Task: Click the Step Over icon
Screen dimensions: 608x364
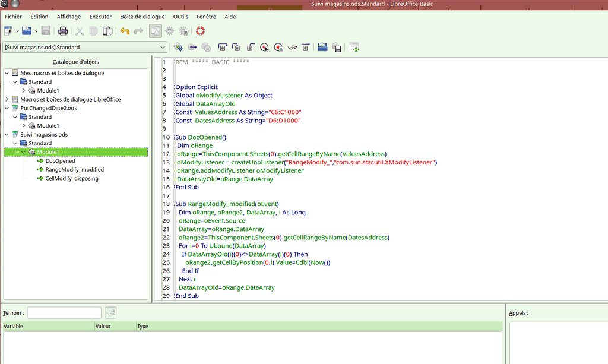Action: click(x=221, y=47)
